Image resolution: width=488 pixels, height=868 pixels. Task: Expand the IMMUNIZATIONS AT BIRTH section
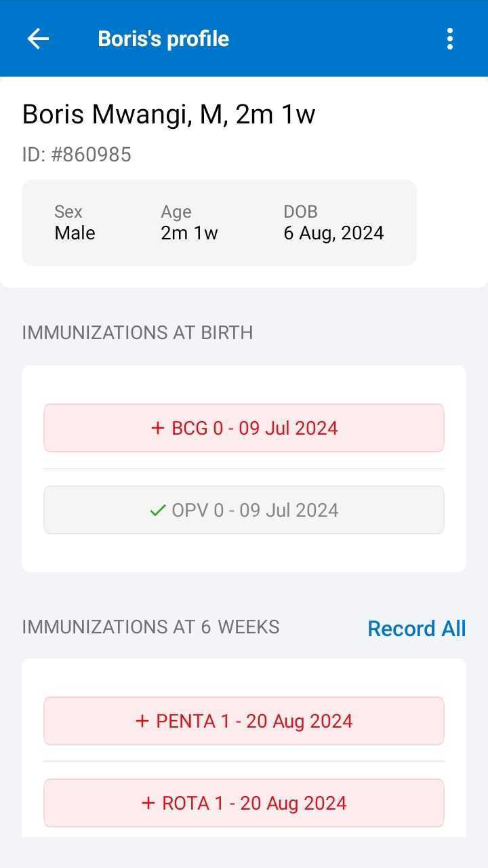[x=137, y=332]
